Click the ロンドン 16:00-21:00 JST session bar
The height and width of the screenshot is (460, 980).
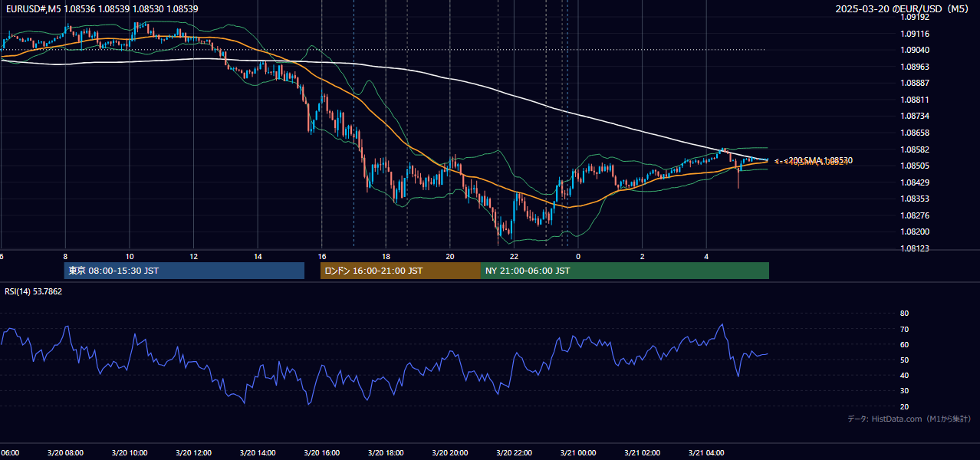coord(400,271)
